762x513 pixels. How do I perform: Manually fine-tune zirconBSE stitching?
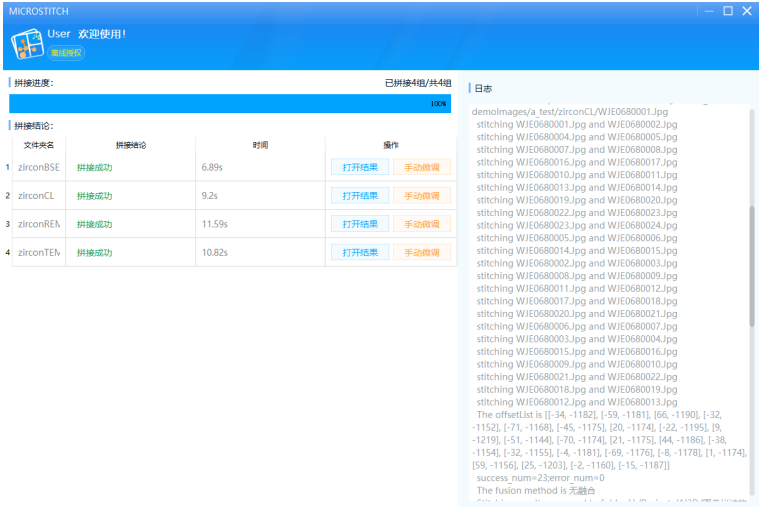point(421,167)
